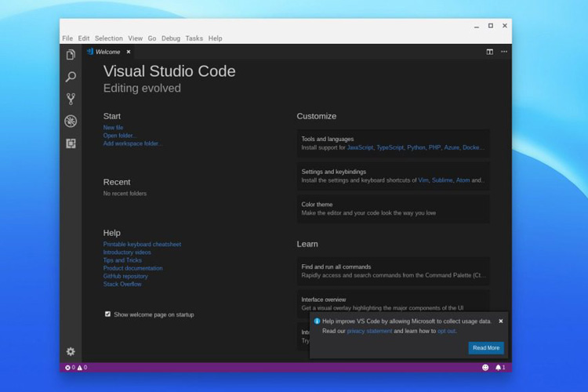Open the Source Control view icon
Viewport: 588px width, 392px height.
71,99
